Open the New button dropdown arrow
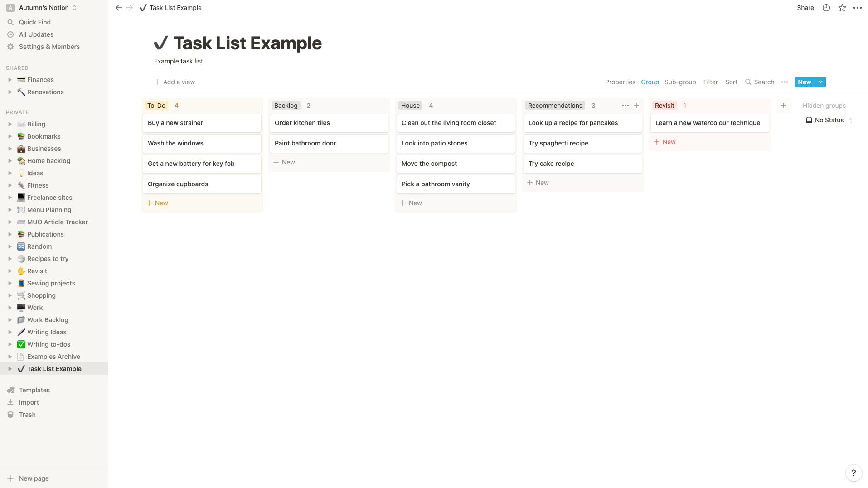Viewport: 868px width, 488px height. [820, 82]
